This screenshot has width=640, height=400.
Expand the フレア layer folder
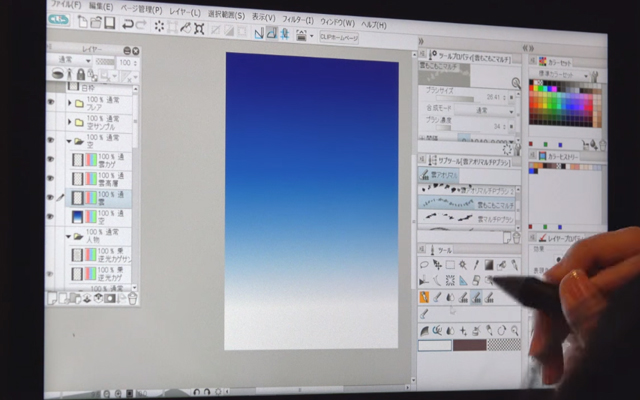[x=69, y=103]
